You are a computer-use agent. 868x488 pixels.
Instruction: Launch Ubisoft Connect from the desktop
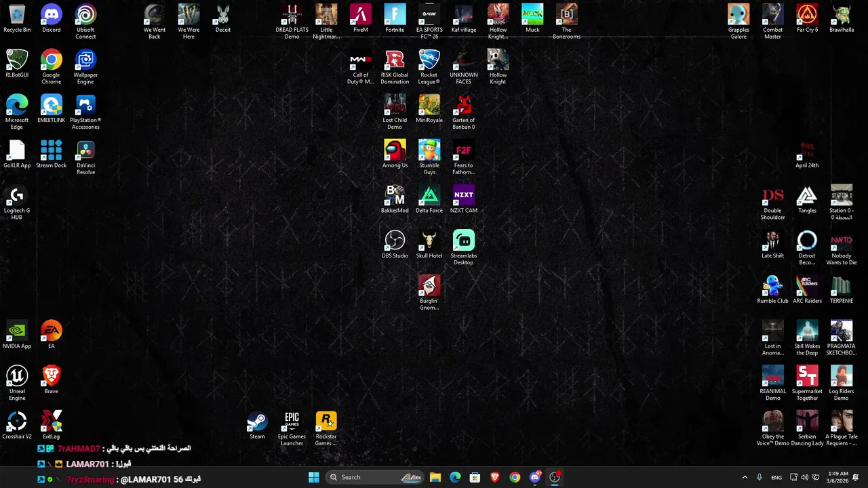pos(85,22)
